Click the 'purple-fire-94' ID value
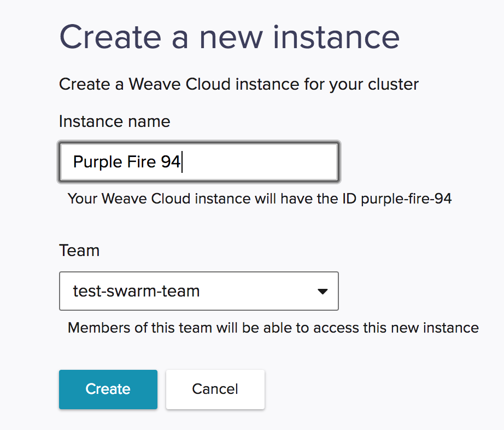This screenshot has height=430, width=504. [x=406, y=199]
